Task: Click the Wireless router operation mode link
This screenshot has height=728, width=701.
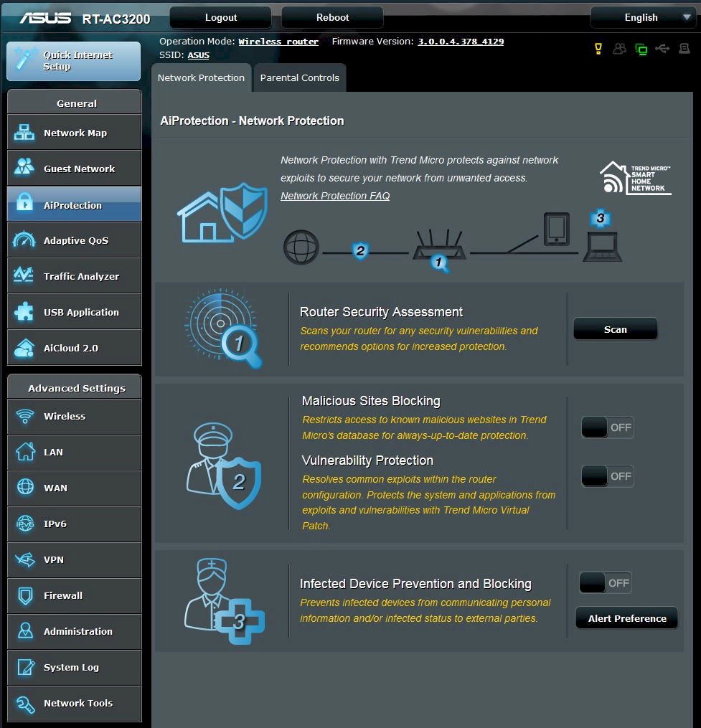Action: [278, 42]
